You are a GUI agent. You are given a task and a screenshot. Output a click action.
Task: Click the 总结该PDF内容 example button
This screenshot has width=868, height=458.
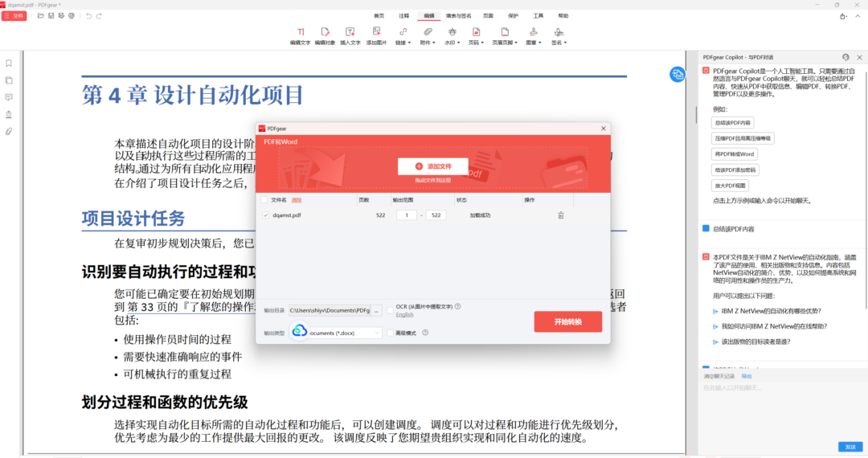coord(732,123)
